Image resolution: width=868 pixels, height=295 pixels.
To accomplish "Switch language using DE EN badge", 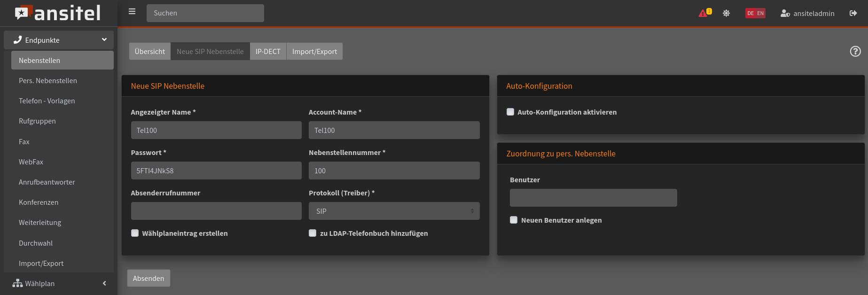I will pyautogui.click(x=755, y=13).
